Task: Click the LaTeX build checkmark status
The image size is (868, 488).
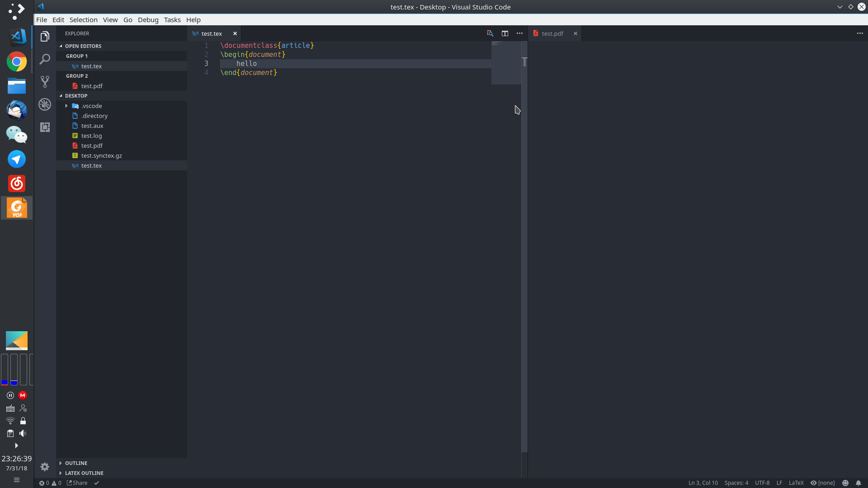Action: pos(97,483)
